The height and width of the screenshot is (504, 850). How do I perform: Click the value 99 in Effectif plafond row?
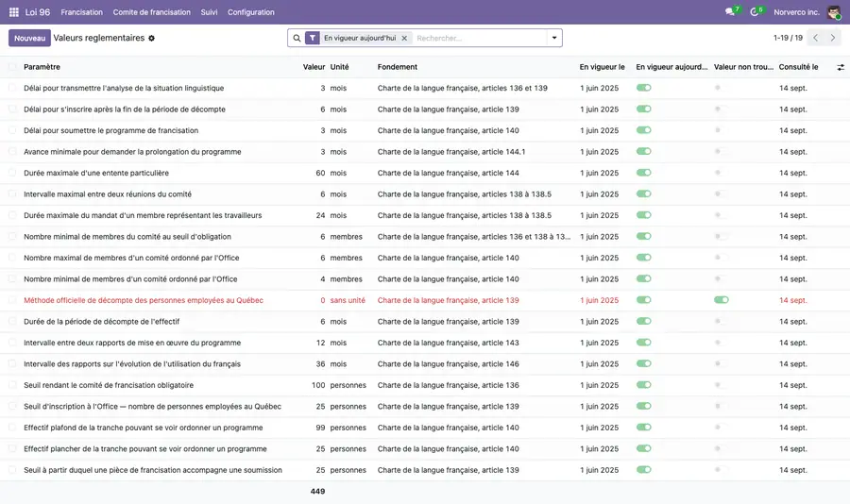320,428
